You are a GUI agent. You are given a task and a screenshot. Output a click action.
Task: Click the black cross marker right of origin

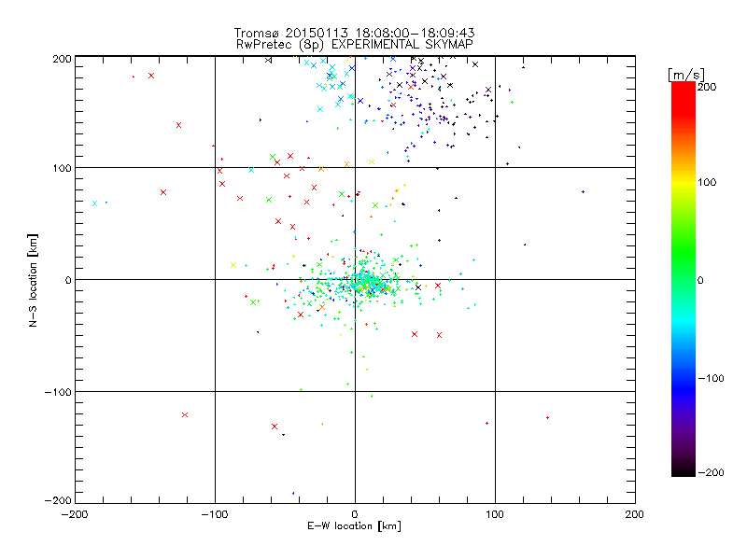(x=418, y=287)
